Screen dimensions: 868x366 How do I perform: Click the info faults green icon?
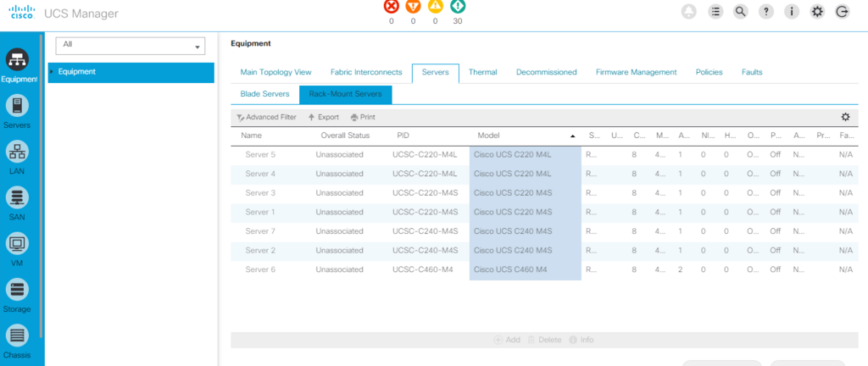coord(457,7)
